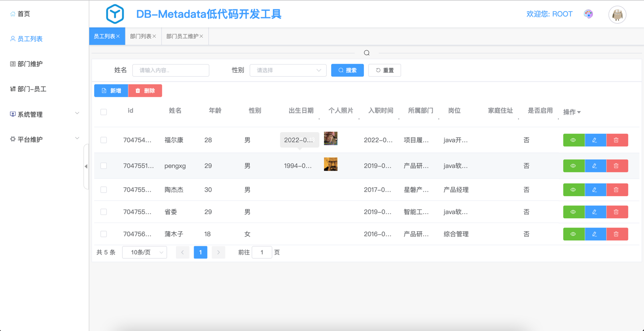644x331 pixels.
Task: Check the select-all checkbox in table header
Action: (x=104, y=112)
